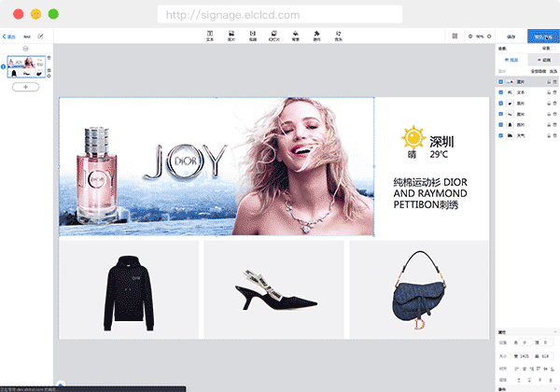Add a new slide with plus button
560x392 pixels.
25,87
